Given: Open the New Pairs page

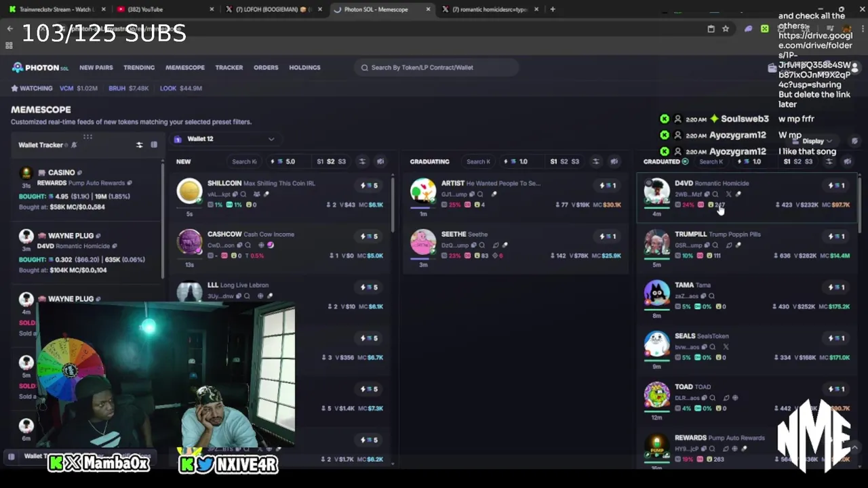Looking at the screenshot, I should point(96,68).
